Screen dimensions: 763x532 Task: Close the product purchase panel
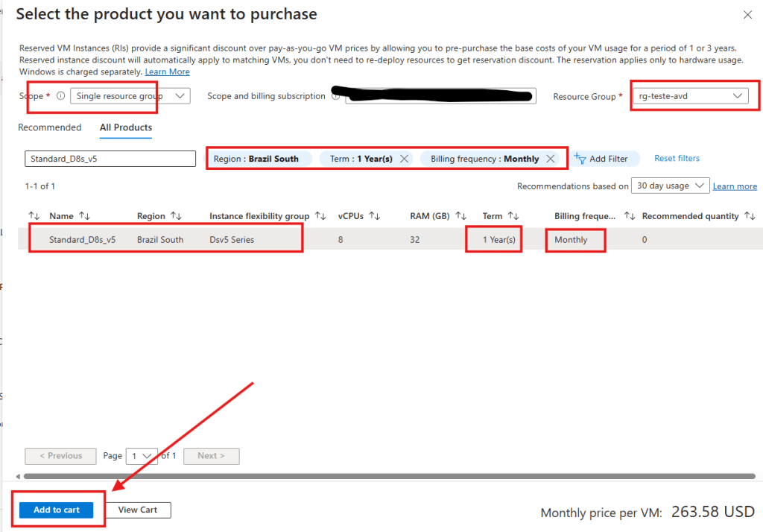pos(747,15)
